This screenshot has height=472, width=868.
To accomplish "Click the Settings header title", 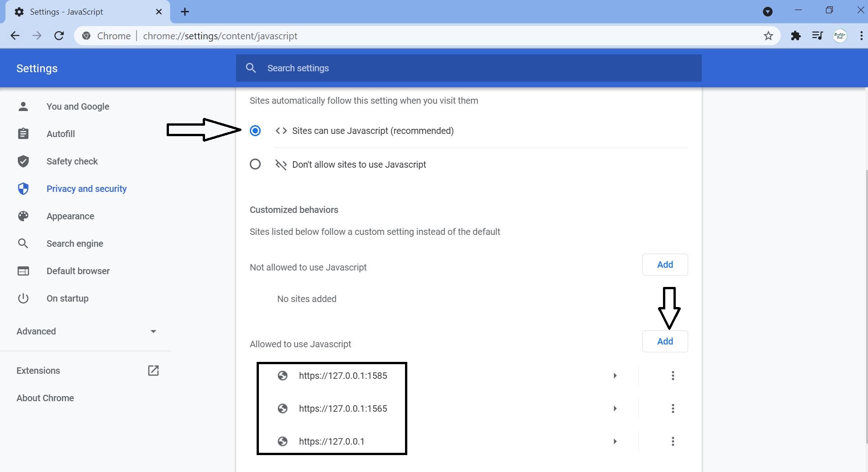I will pyautogui.click(x=37, y=69).
